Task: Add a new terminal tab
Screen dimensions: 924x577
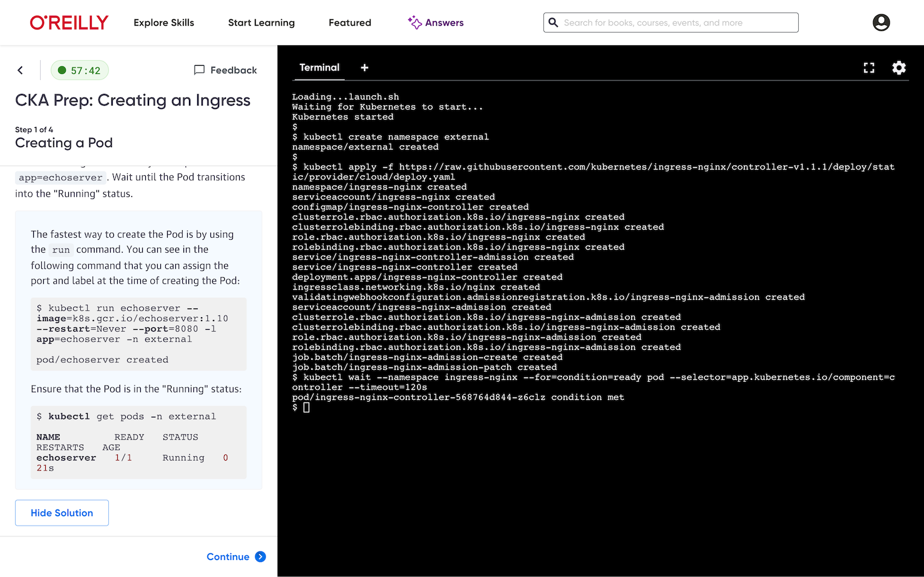Action: pos(364,68)
